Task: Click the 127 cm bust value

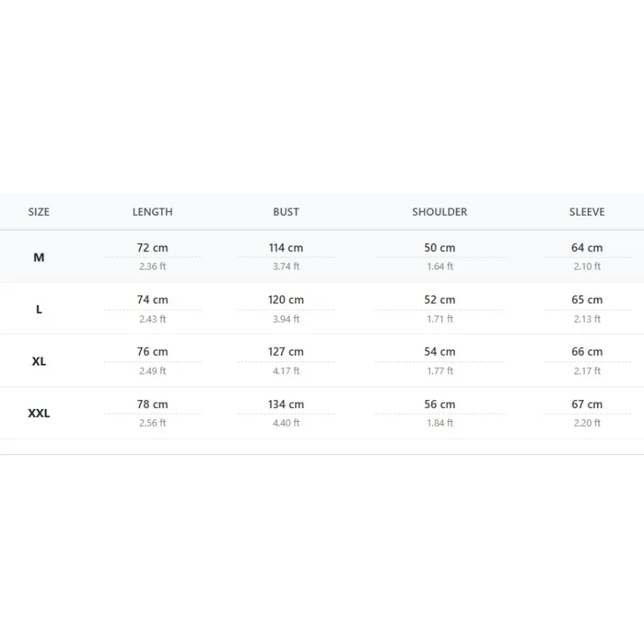Action: click(286, 352)
